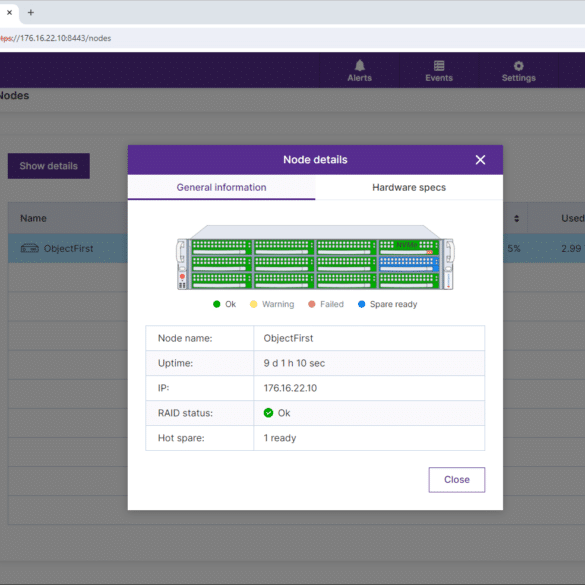Click the red Failed legend dot

point(312,304)
